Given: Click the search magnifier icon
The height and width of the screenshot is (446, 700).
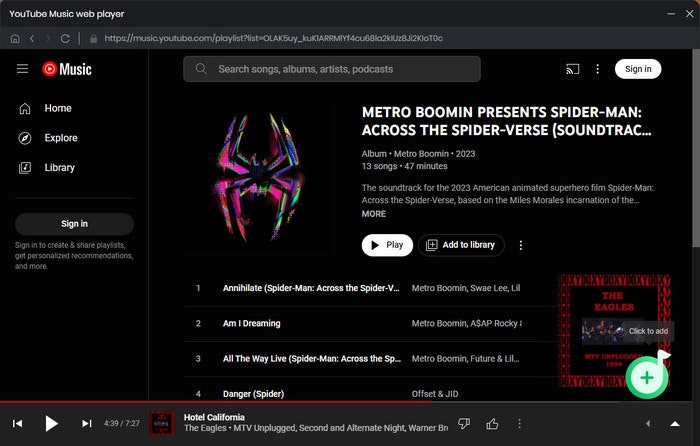Looking at the screenshot, I should pos(201,69).
